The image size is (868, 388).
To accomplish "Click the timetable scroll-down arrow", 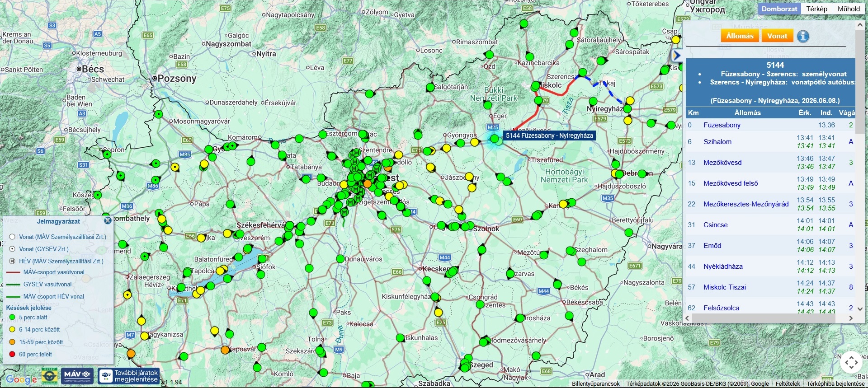I will 859,309.
